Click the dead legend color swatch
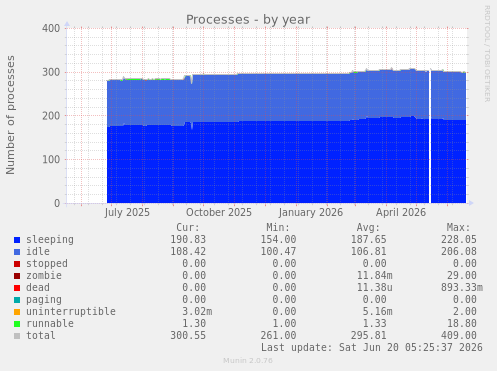Viewport: 497px width, 371px height. click(17, 288)
